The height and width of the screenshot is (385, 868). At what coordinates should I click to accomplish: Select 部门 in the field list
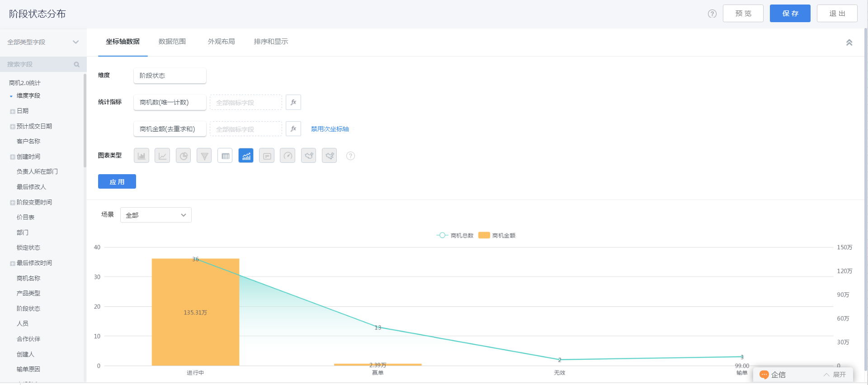tap(23, 233)
